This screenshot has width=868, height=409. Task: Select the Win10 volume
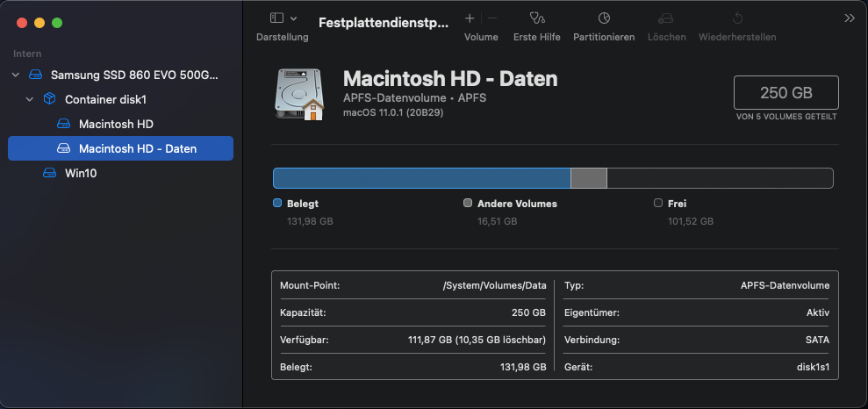121,173
